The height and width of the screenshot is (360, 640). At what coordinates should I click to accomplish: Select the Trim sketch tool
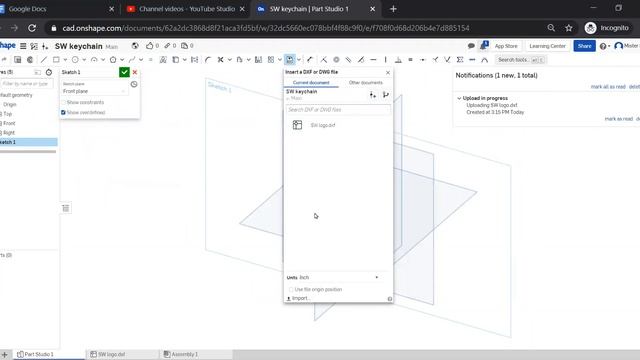coord(220,60)
